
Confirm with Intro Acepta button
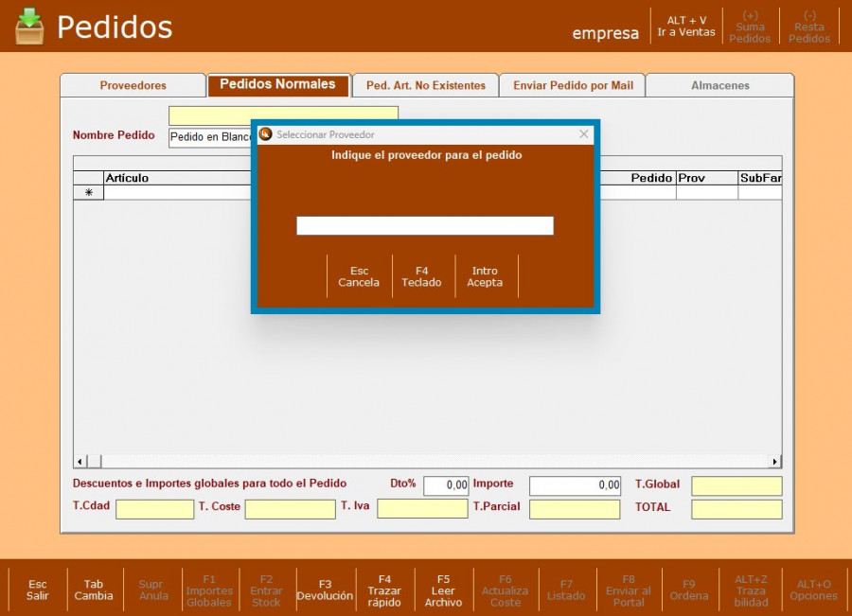[x=485, y=276]
